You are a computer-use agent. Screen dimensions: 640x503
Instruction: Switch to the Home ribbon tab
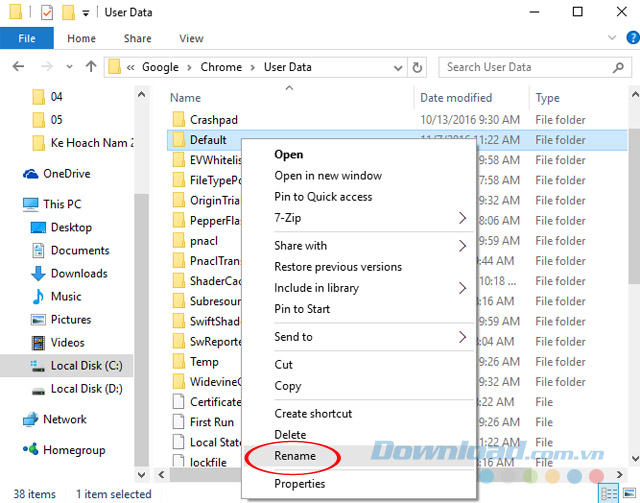(81, 38)
